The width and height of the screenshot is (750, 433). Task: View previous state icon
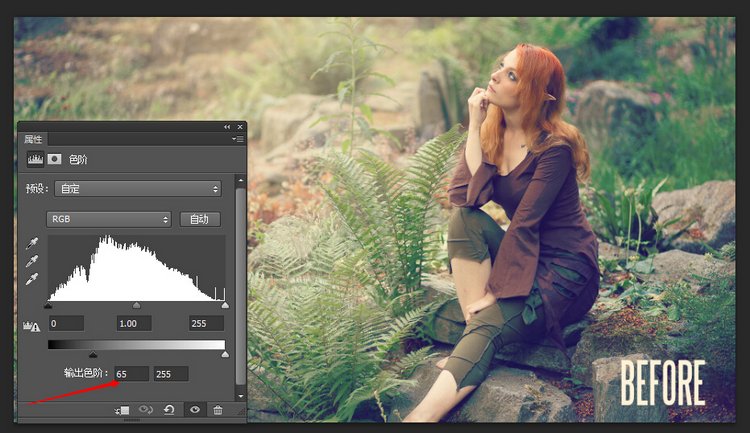(x=145, y=410)
